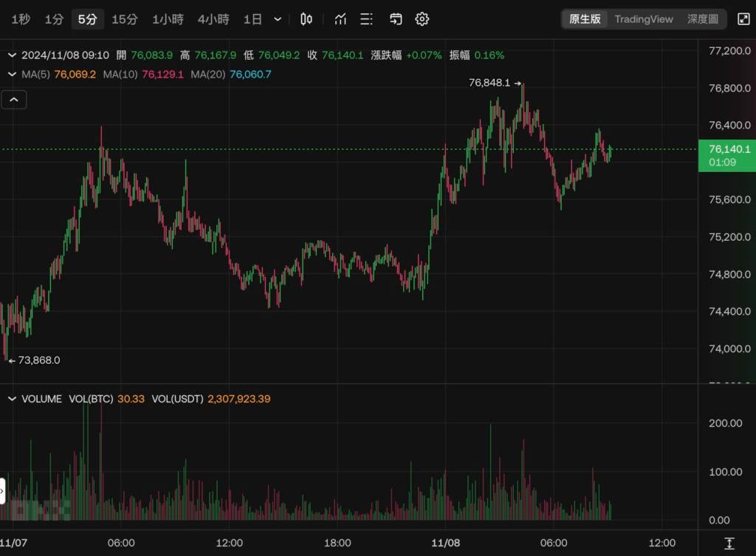This screenshot has height=556, width=756.
Task: Expand the left side panel handle
Action: point(2,490)
